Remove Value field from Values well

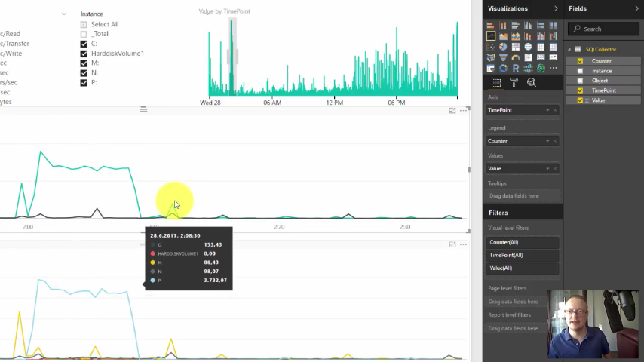pyautogui.click(x=555, y=169)
